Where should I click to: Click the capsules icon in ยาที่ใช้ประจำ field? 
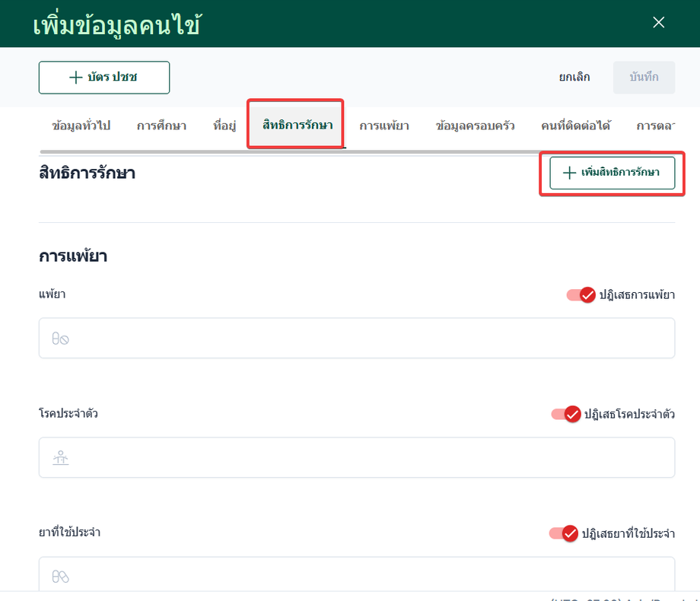click(60, 577)
